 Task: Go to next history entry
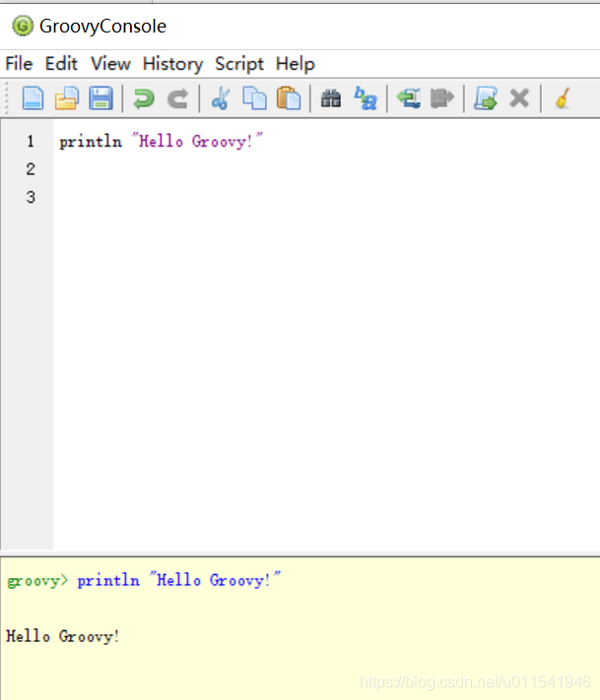click(x=442, y=98)
